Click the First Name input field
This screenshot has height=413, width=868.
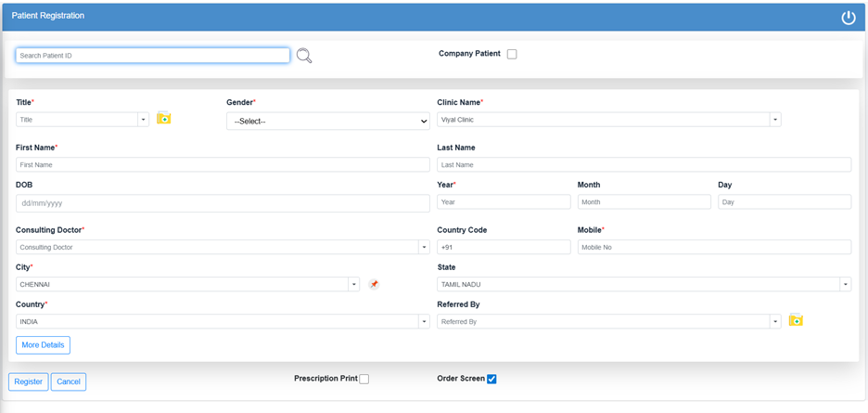223,164
